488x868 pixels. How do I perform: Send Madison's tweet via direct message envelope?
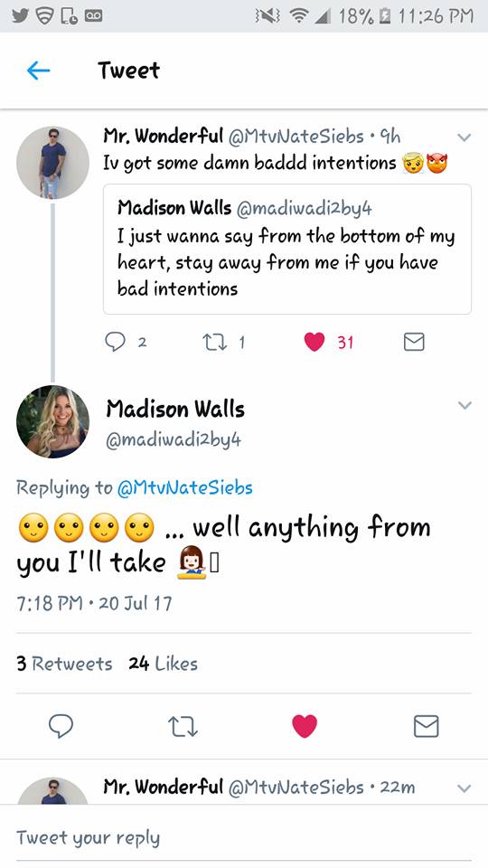point(426,726)
